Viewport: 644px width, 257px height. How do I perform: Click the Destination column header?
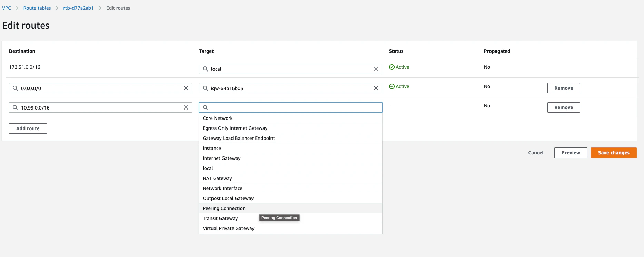click(x=22, y=51)
